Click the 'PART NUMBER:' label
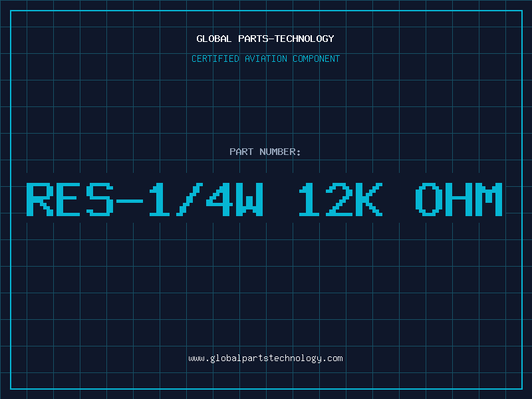Screen dimensions: 532x399 (x=265, y=152)
